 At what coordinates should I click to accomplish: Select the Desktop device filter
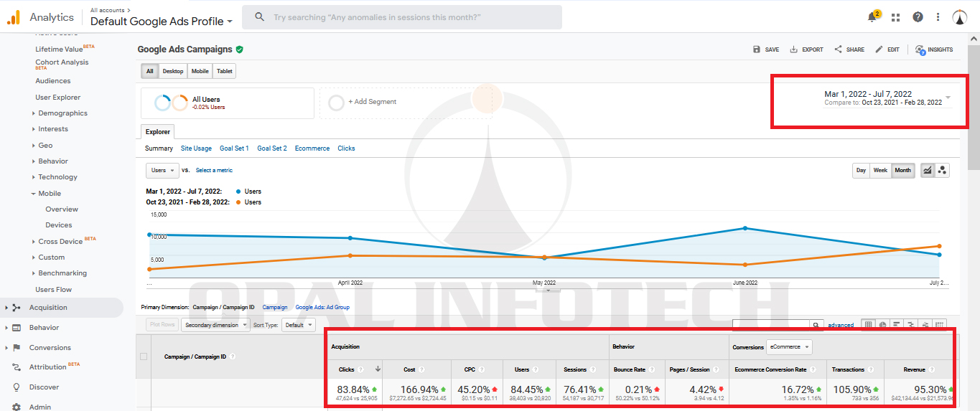point(173,71)
